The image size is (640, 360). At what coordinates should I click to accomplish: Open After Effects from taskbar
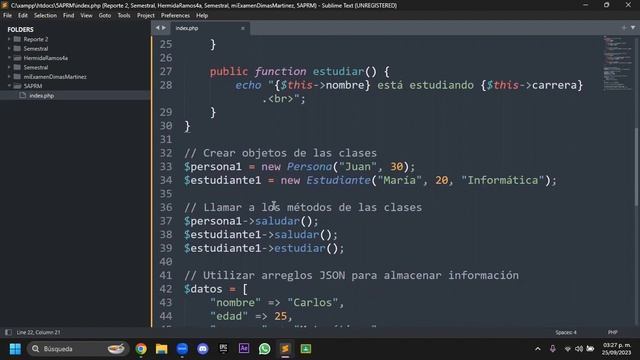pos(244,349)
